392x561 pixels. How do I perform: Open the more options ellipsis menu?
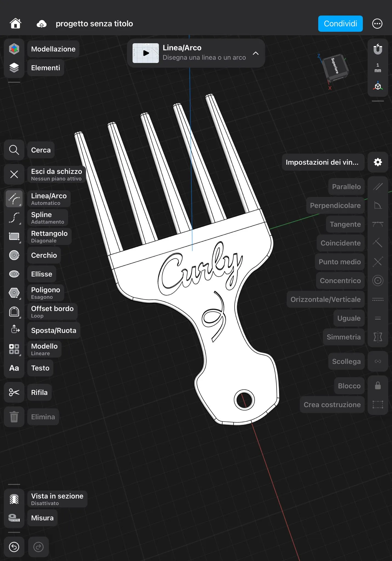[377, 24]
